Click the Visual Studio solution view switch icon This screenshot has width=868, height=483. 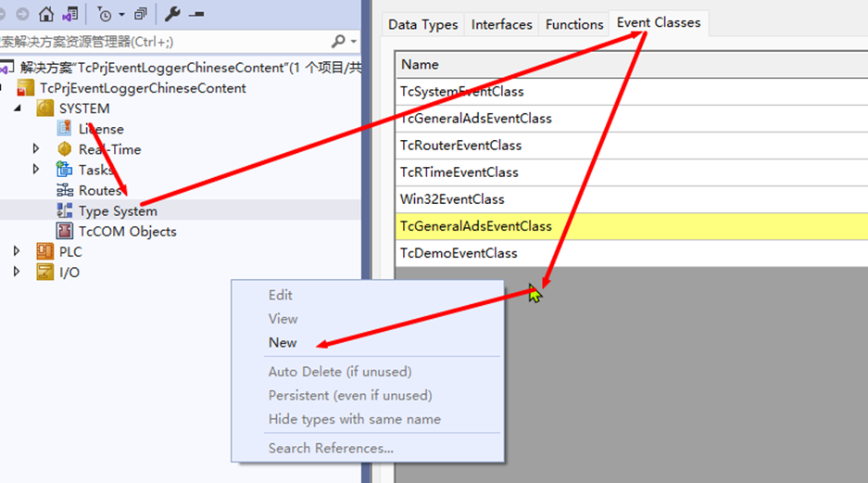(70, 14)
